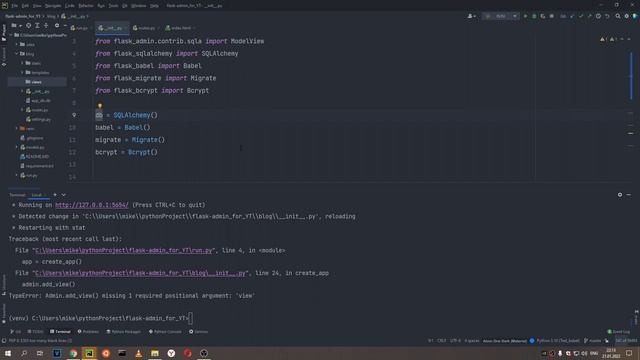Open the Windows Start menu
The width and height of the screenshot is (640, 360).
tap(8, 353)
